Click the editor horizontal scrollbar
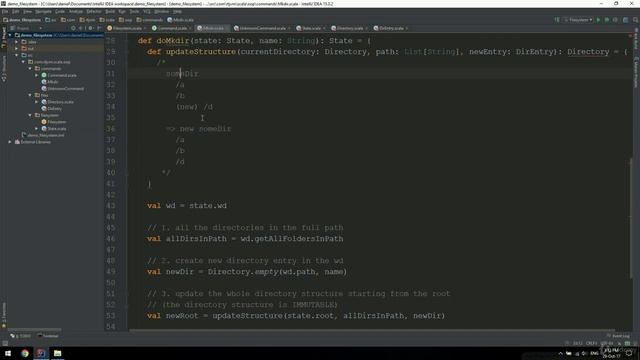This screenshot has height=360, width=640. pyautogui.click(x=372, y=330)
